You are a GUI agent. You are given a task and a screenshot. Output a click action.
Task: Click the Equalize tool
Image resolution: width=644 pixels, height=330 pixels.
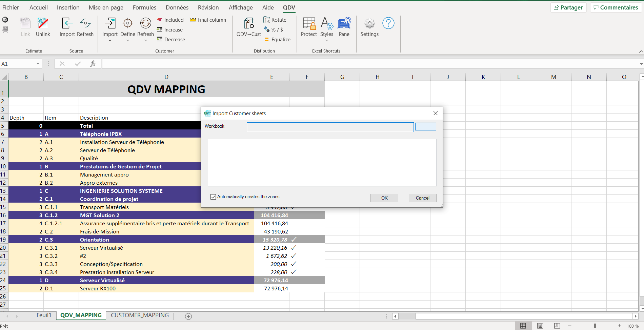tap(277, 40)
